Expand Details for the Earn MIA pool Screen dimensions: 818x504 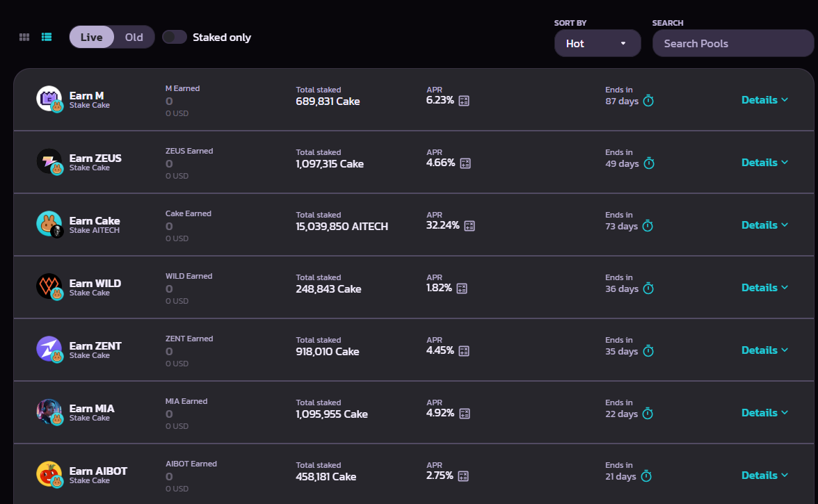(765, 412)
